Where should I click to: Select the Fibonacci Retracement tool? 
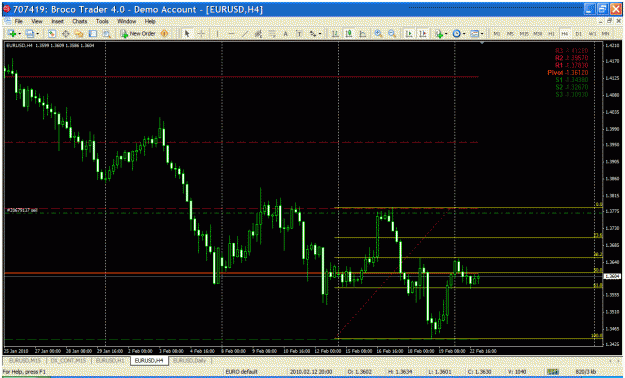(272, 34)
